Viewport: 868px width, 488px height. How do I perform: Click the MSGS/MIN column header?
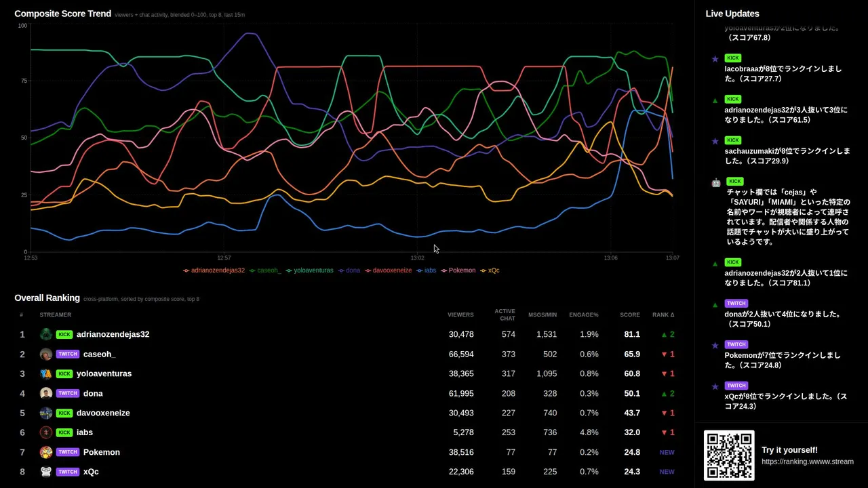[x=542, y=315]
